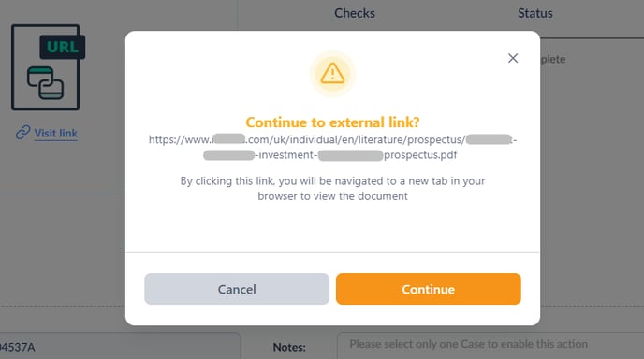The width and height of the screenshot is (644, 359).
Task: Click the green URL badge label
Action: click(x=63, y=47)
